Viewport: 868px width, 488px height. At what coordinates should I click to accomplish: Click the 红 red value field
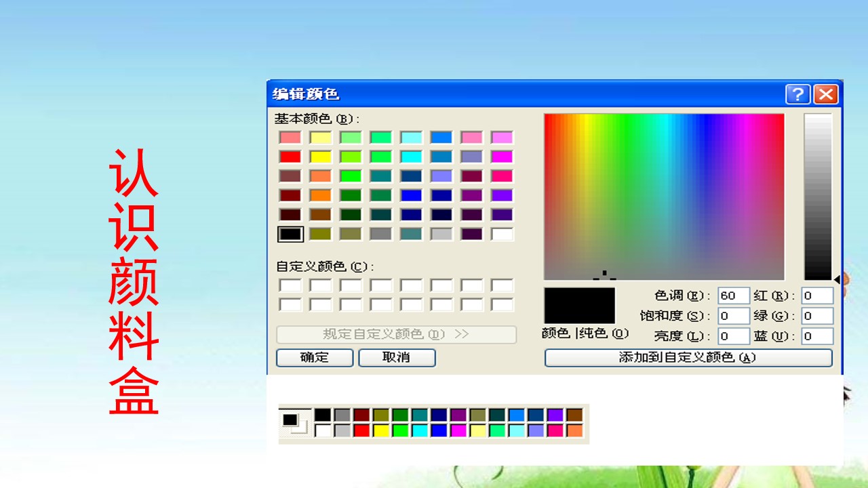tap(817, 296)
